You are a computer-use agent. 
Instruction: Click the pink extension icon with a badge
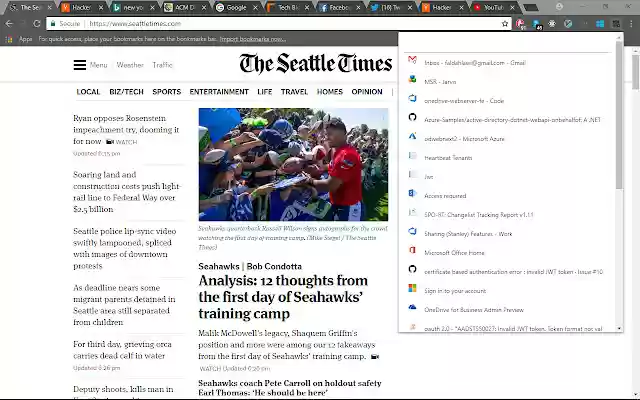coord(520,24)
